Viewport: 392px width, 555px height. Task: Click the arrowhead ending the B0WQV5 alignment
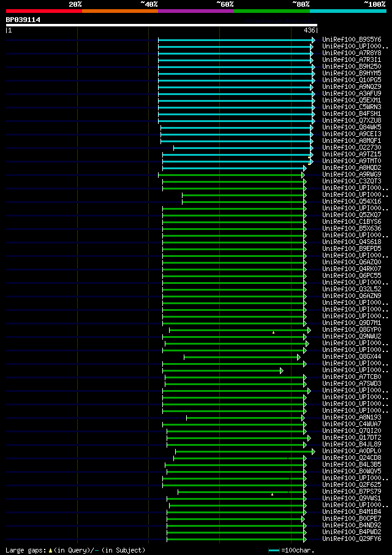(304, 472)
